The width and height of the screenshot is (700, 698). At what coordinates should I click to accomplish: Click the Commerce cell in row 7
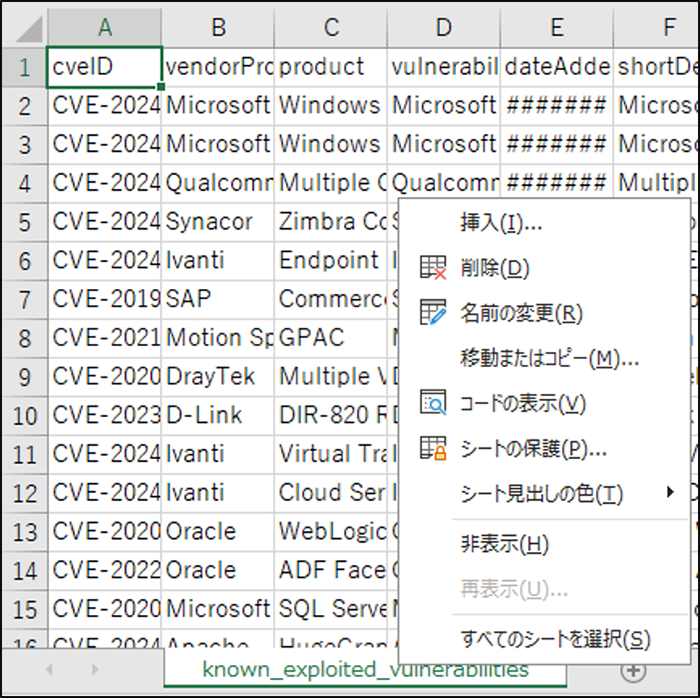pos(331,299)
